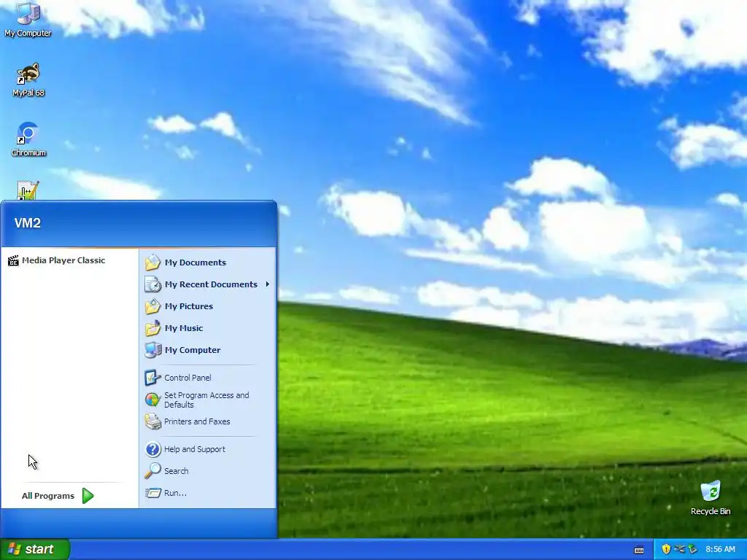The height and width of the screenshot is (560, 747).
Task: Click the My Music folder icon
Action: pyautogui.click(x=152, y=328)
